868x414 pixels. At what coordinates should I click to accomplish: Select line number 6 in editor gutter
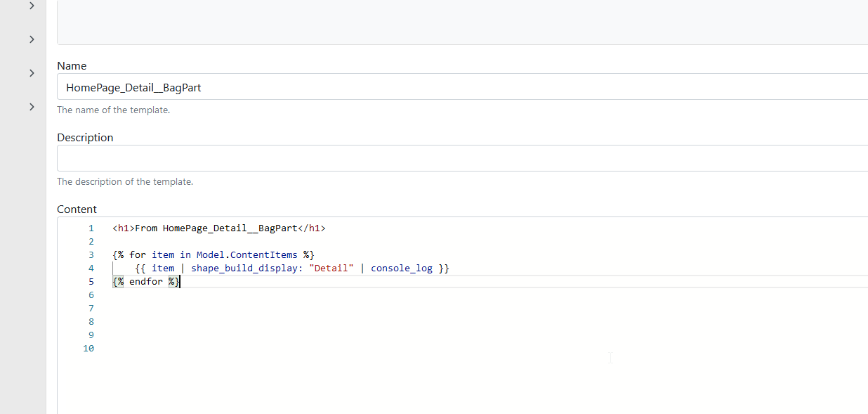(x=91, y=295)
